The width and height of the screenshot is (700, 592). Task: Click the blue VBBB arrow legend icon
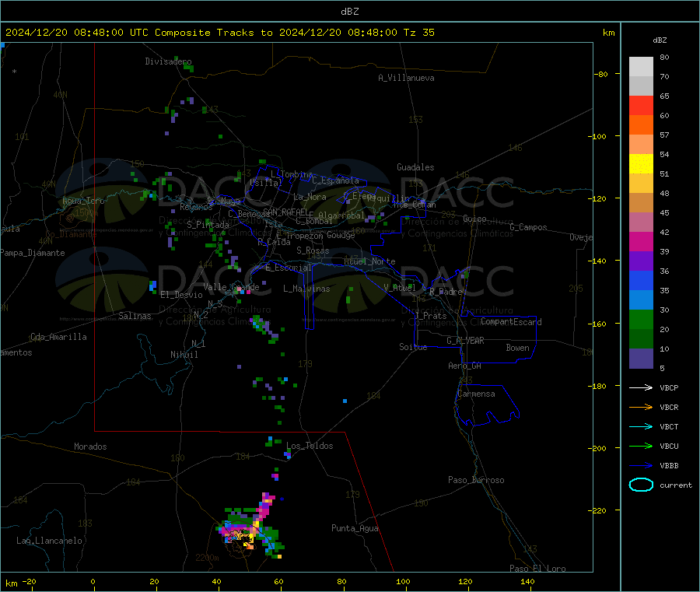click(x=641, y=465)
